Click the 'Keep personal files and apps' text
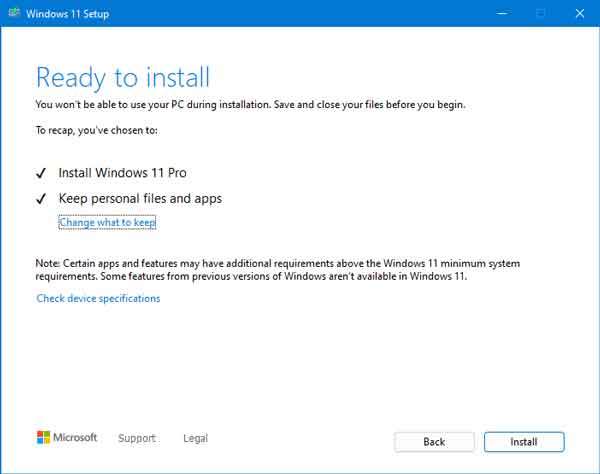The height and width of the screenshot is (474, 600). [140, 199]
